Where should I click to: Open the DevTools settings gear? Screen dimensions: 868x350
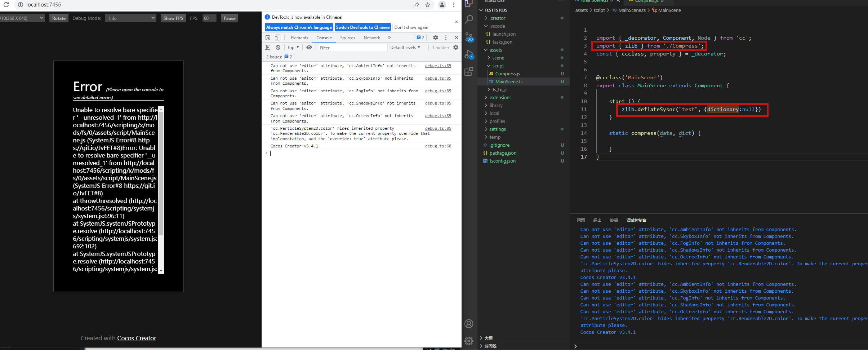click(436, 37)
